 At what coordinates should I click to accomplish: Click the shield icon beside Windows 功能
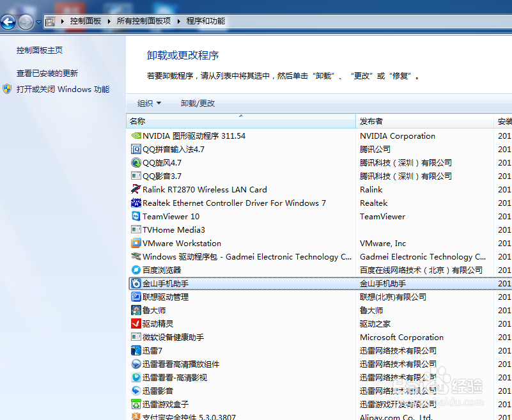pyautogui.click(x=7, y=89)
